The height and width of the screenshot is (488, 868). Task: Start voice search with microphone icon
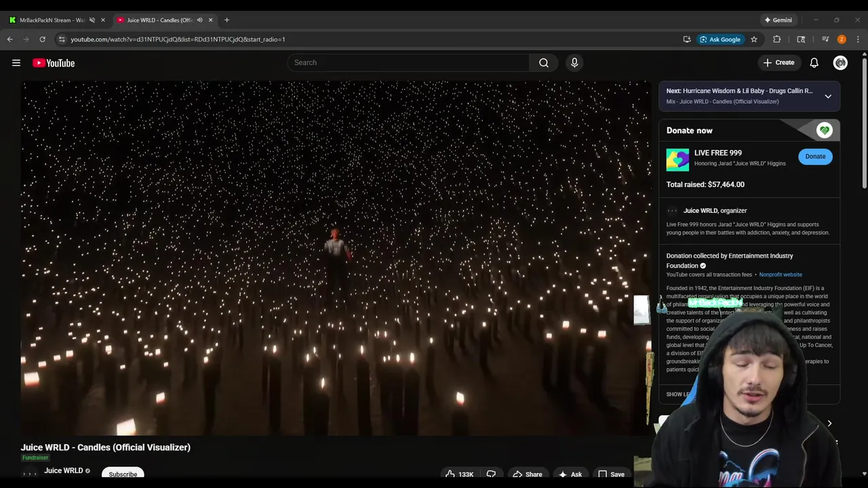pyautogui.click(x=574, y=63)
